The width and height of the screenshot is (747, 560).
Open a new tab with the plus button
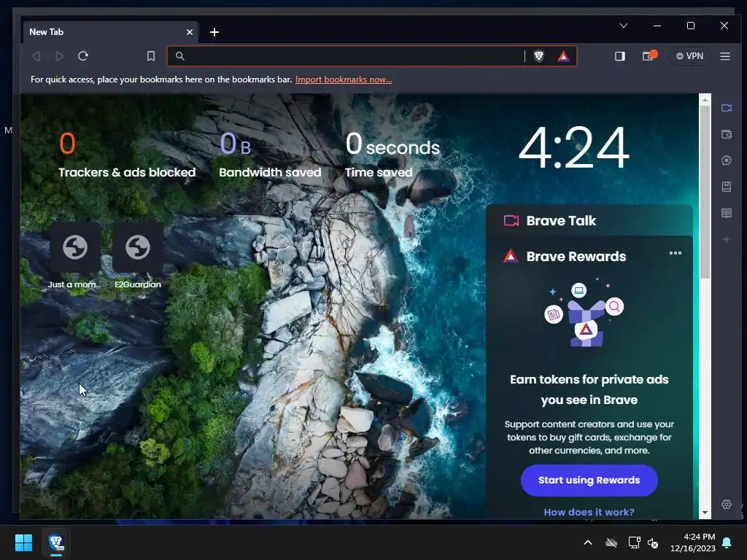click(x=214, y=32)
